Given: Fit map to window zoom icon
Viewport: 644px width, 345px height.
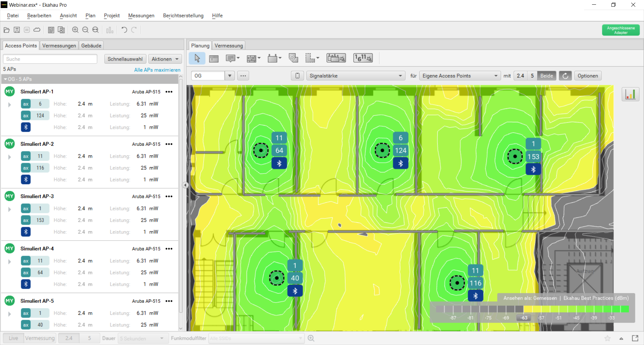Looking at the screenshot, I should click(96, 30).
